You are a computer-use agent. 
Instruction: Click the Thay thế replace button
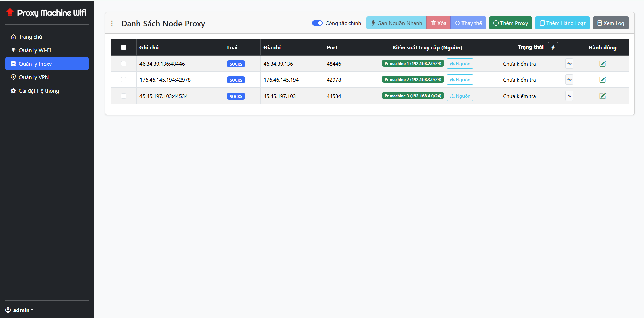[x=468, y=23]
